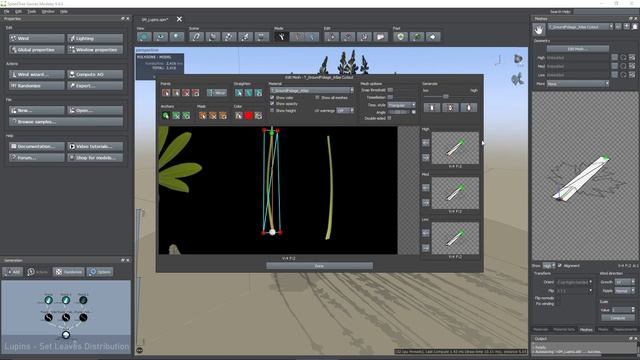Toggle Show opacity checkbox
The height and width of the screenshot is (360, 640).
(x=272, y=104)
